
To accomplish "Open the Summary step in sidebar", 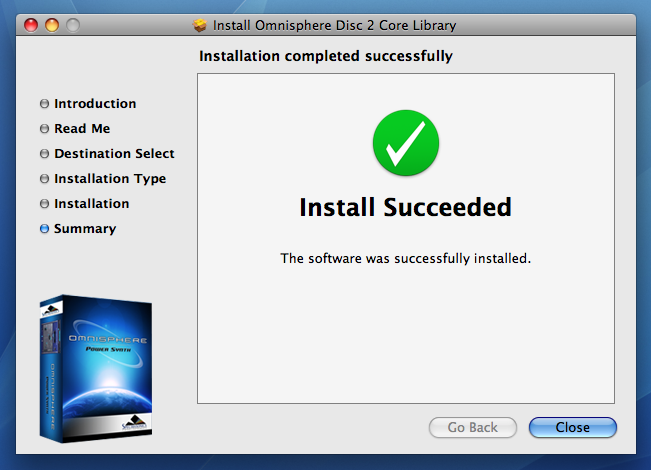I will (85, 229).
